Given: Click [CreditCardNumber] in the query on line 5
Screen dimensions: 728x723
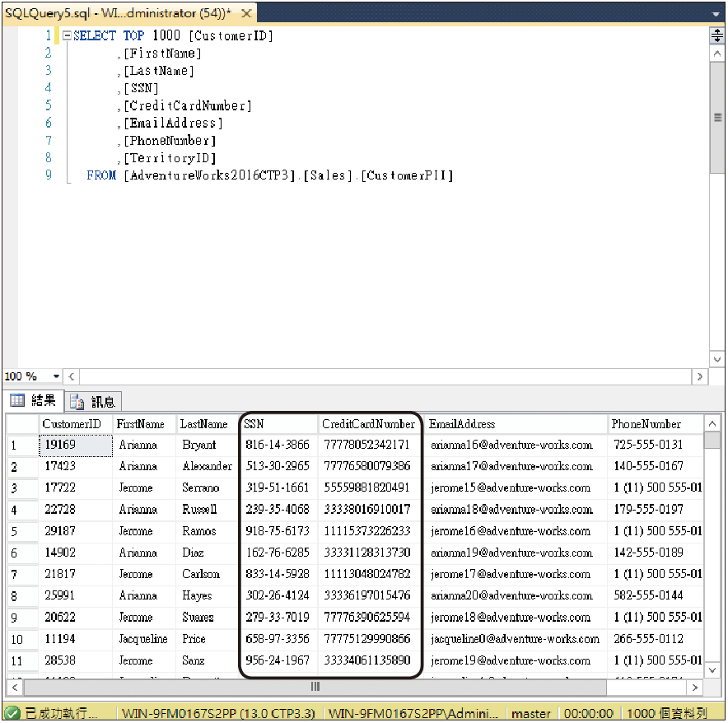Looking at the screenshot, I should [188, 106].
